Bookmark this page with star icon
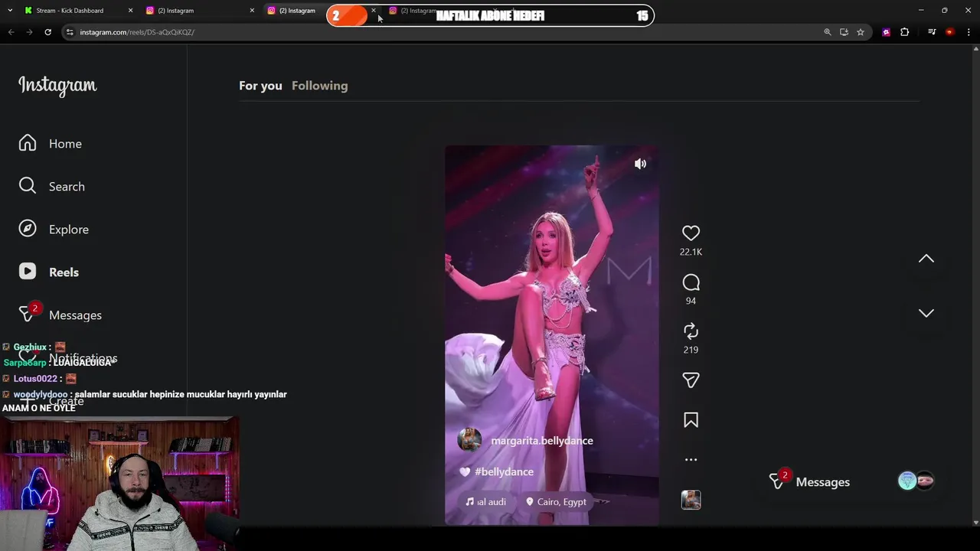The width and height of the screenshot is (980, 551). [x=861, y=32]
